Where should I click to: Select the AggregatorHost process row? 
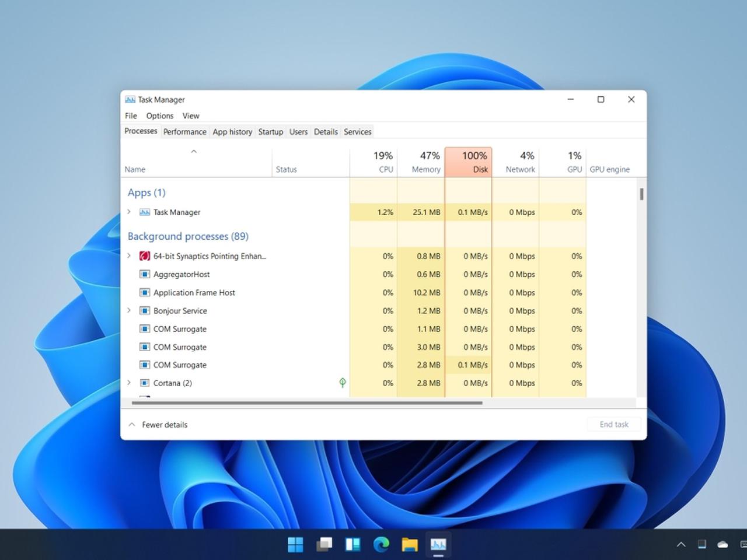pyautogui.click(x=354, y=274)
